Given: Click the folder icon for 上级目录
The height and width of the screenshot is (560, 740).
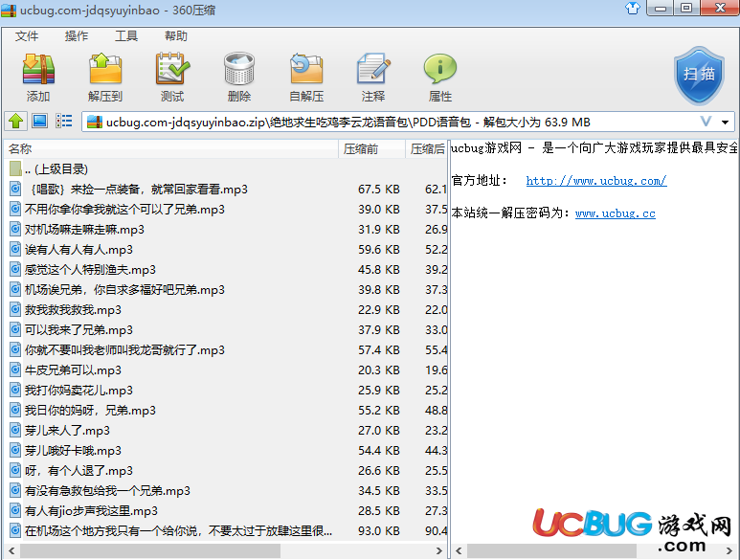Looking at the screenshot, I should (15, 168).
